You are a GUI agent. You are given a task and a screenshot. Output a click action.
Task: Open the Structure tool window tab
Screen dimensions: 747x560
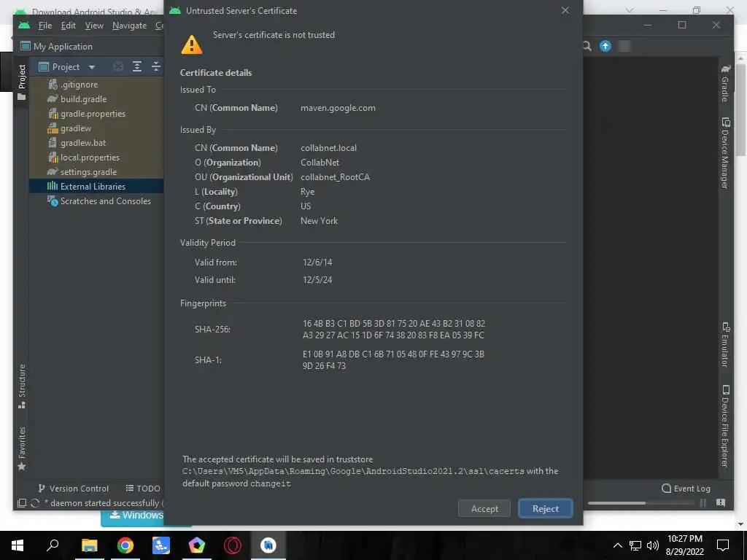click(21, 386)
